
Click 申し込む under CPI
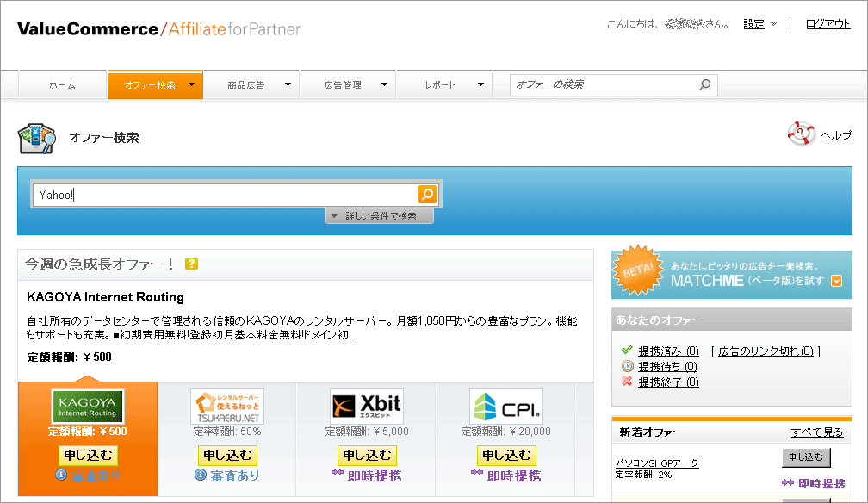click(x=506, y=456)
